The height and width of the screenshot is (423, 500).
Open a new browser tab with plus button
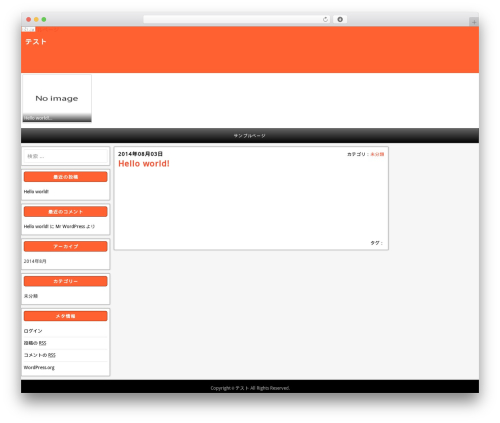[474, 22]
